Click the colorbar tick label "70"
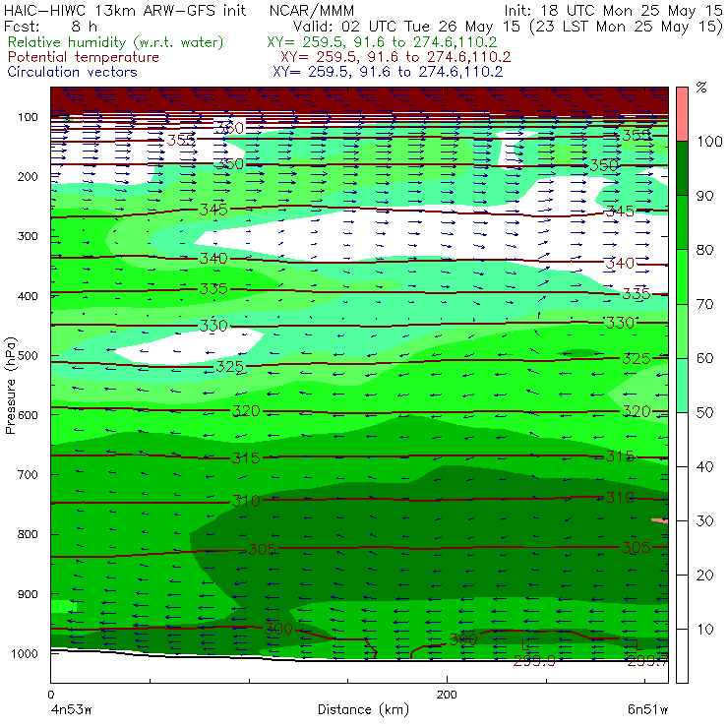728x728 pixels. click(704, 305)
